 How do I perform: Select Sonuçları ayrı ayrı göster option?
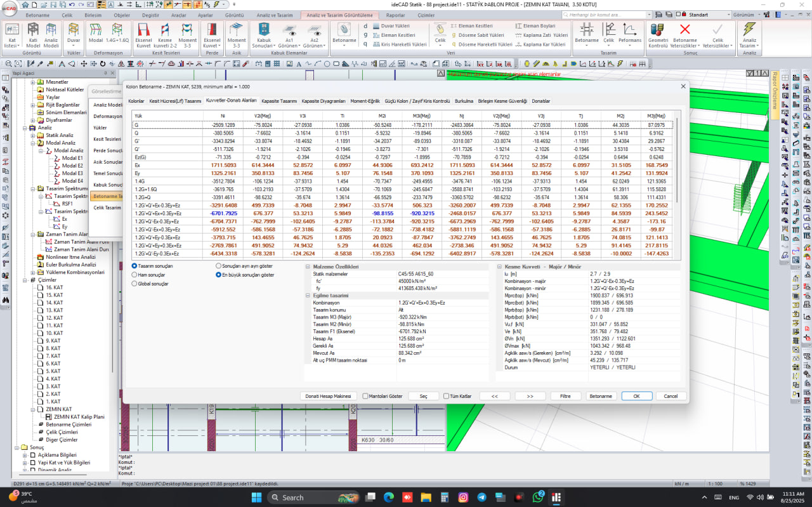(218, 266)
